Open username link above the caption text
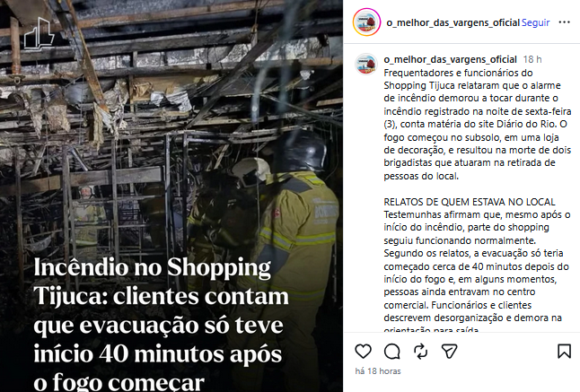The height and width of the screenshot is (392, 580). [450, 59]
